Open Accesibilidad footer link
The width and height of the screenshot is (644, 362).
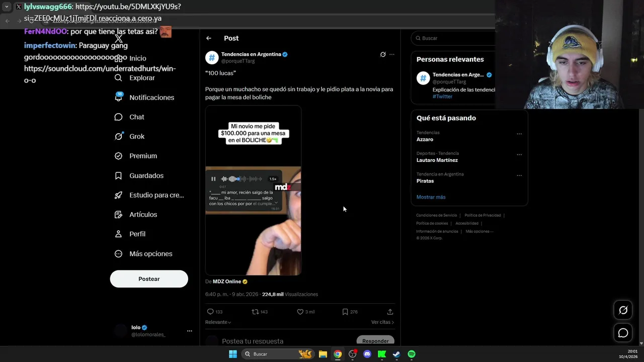(467, 223)
